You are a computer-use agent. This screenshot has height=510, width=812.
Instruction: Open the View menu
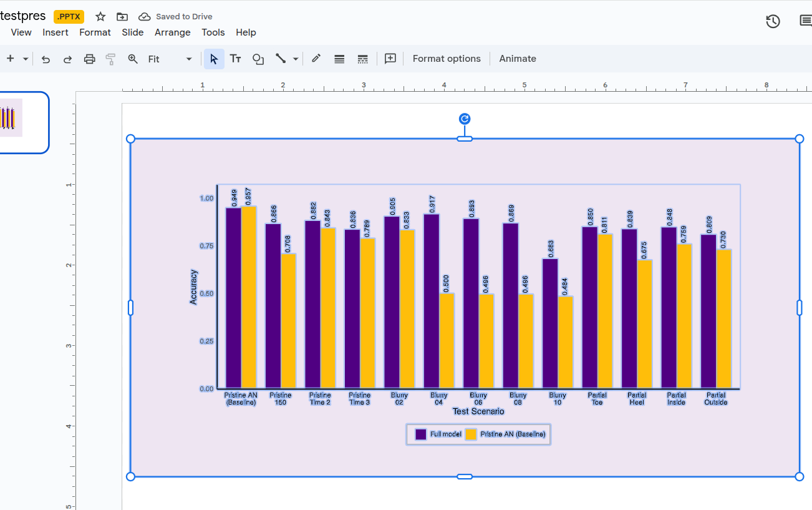coord(21,32)
